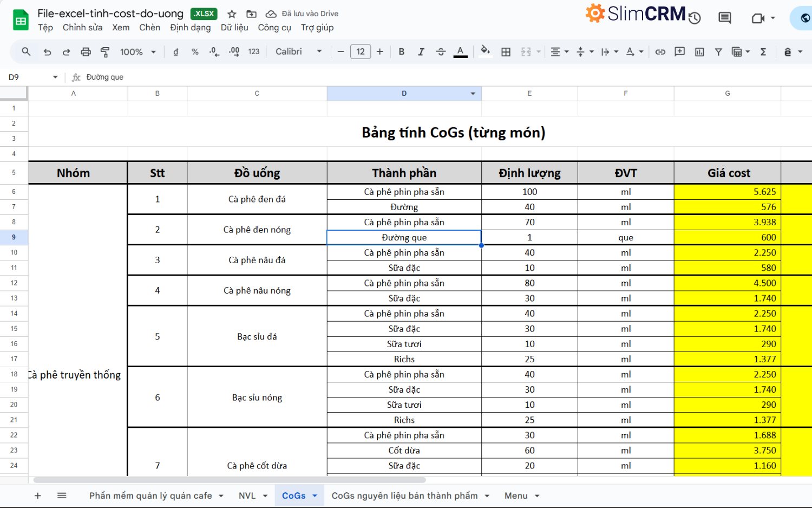Star this spreadsheet file
This screenshot has width=812, height=508.
coord(232,14)
